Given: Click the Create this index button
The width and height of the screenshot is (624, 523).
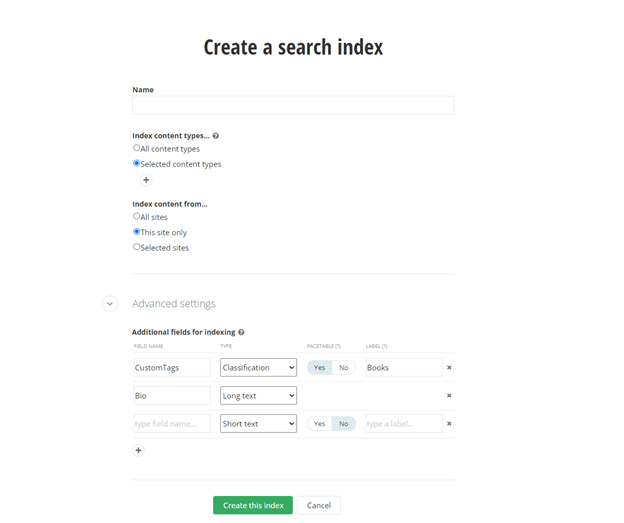Looking at the screenshot, I should click(253, 505).
